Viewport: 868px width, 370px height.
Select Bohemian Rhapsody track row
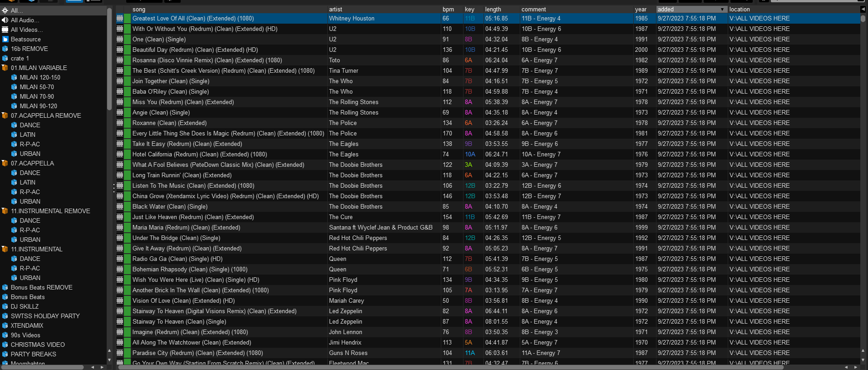coord(488,269)
